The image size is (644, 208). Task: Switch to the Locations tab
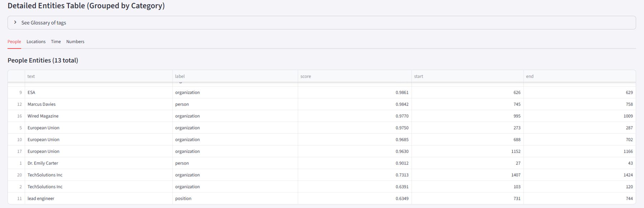click(x=36, y=42)
